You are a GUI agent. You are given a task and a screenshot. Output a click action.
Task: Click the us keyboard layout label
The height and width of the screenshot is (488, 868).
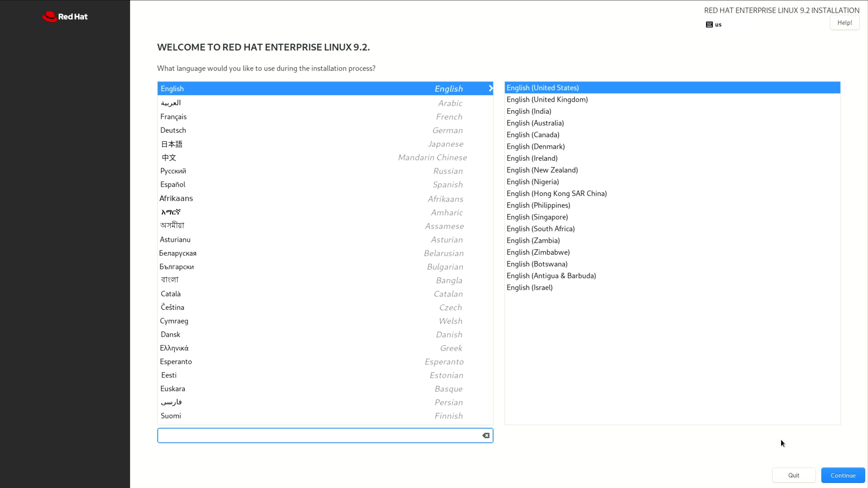(x=718, y=25)
